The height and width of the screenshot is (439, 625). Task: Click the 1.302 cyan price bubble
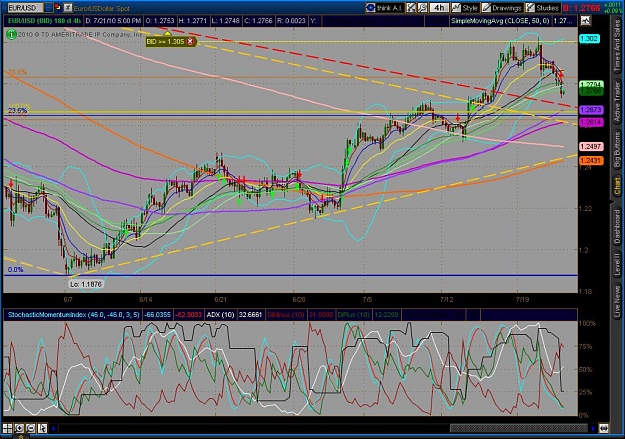[x=589, y=39]
